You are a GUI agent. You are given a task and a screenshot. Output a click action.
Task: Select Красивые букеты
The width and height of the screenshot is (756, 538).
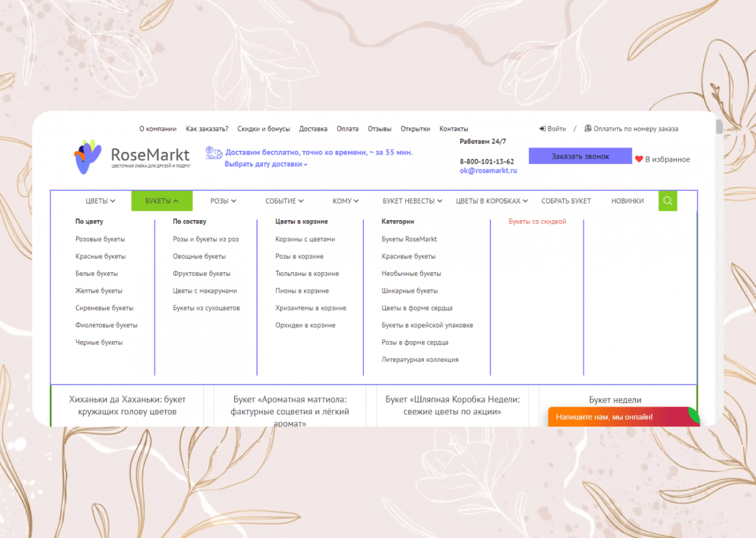pyautogui.click(x=408, y=256)
